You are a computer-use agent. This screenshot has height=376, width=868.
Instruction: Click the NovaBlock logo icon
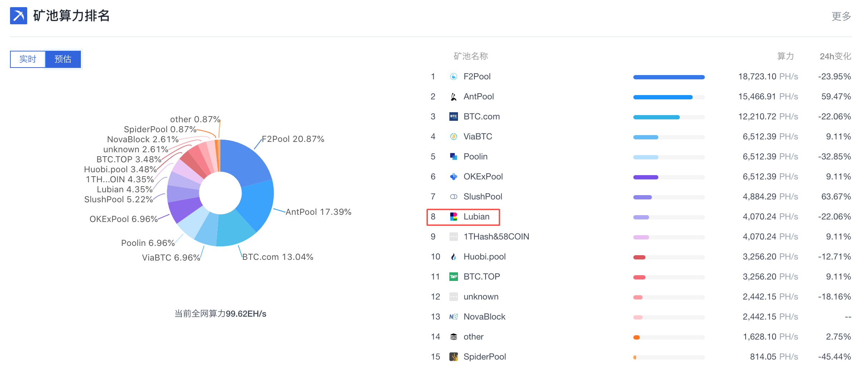(454, 317)
